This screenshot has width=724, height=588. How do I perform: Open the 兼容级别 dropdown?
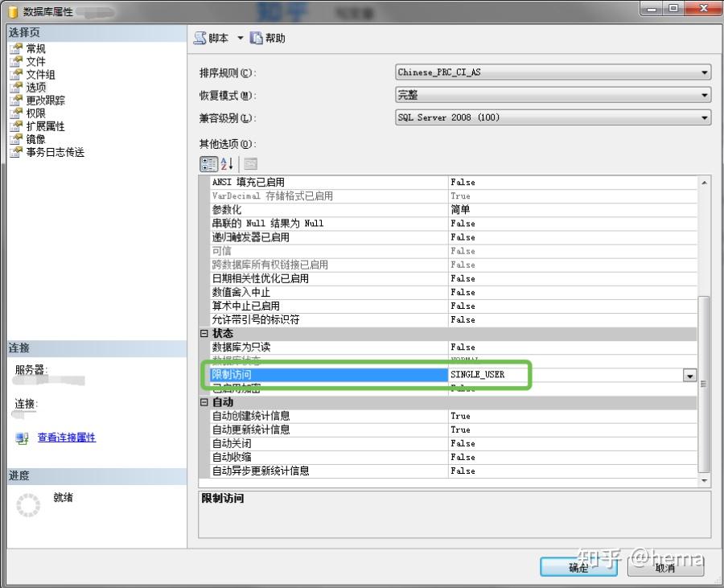(704, 117)
